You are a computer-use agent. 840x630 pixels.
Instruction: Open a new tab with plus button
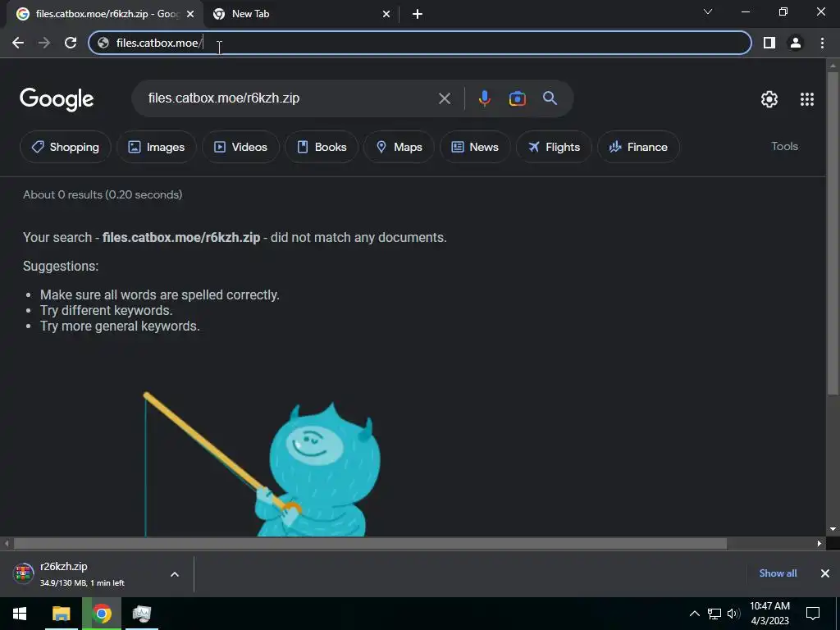pyautogui.click(x=418, y=15)
